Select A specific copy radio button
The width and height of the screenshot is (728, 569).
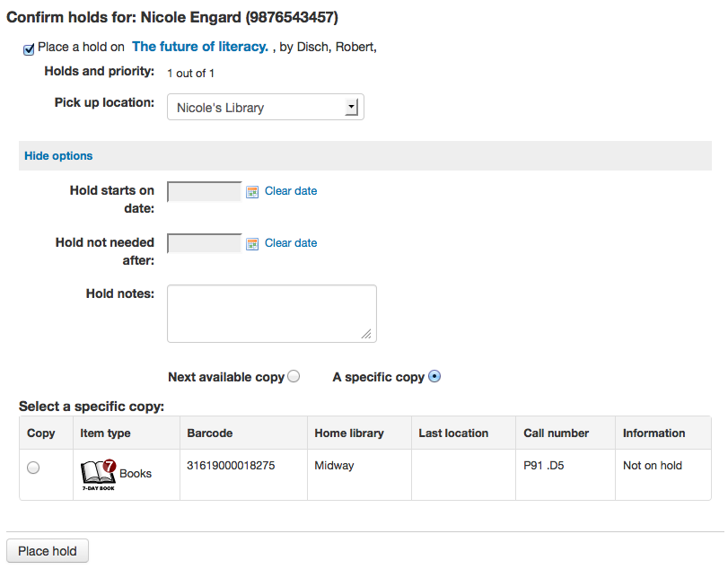click(434, 376)
